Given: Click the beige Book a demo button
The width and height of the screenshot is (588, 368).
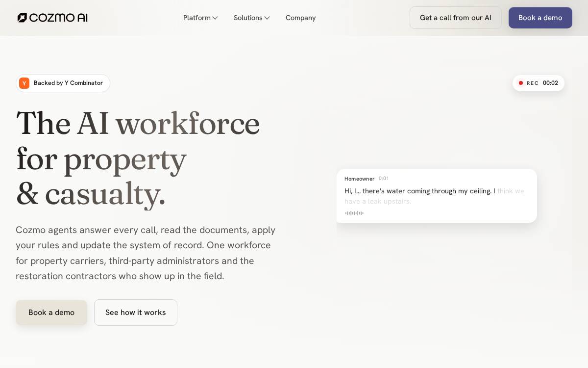Looking at the screenshot, I should pyautogui.click(x=51, y=313).
